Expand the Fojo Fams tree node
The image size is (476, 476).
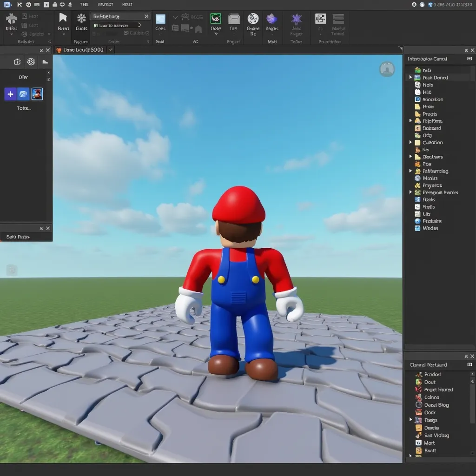click(x=410, y=121)
